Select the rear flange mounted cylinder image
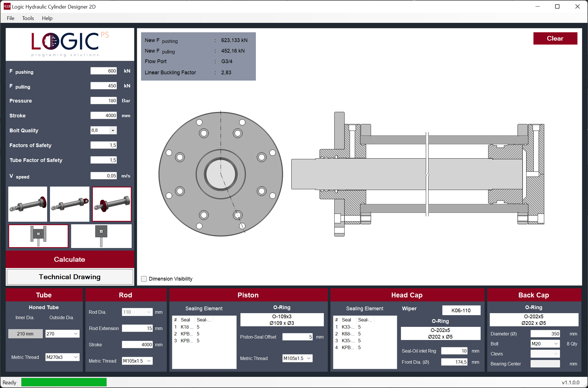 coord(28,204)
